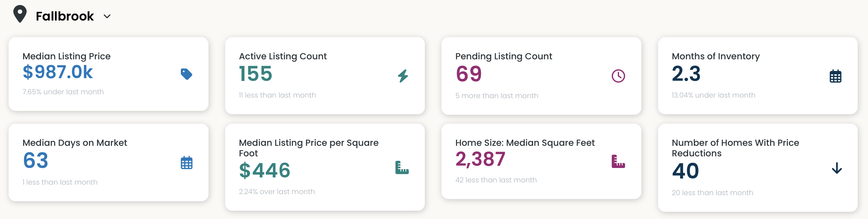Click the clock icon on Pending Listing Count
This screenshot has width=868, height=219.
pyautogui.click(x=618, y=76)
